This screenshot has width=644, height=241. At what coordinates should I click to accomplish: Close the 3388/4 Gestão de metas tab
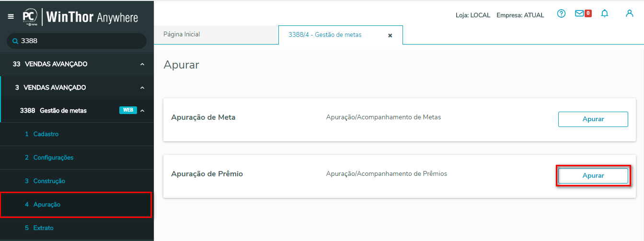coord(390,35)
